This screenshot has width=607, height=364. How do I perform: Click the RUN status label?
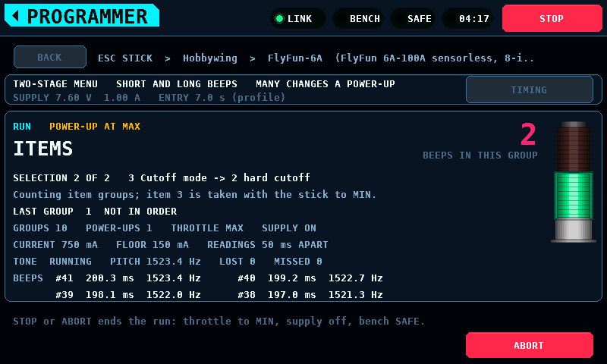[22, 127]
